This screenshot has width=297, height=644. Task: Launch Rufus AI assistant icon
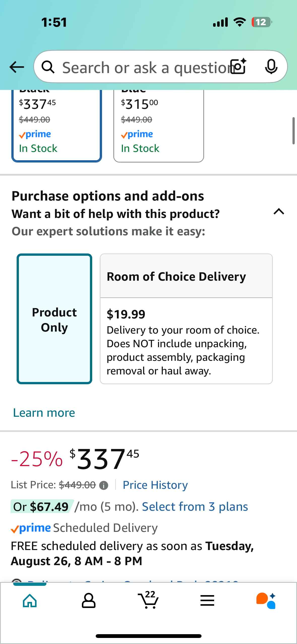[266, 601]
